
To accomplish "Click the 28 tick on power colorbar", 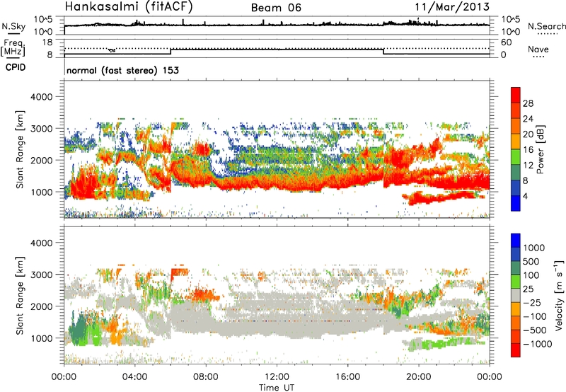I will 528,103.
